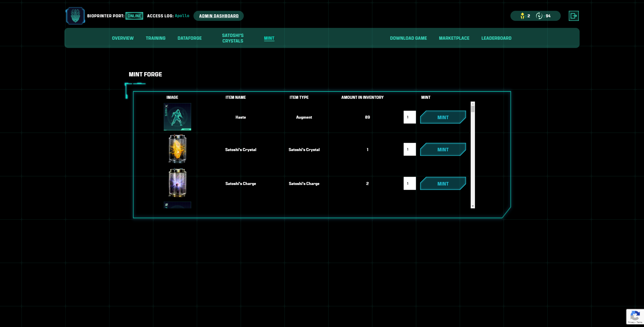Click the Haste quantity input field
This screenshot has width=644, height=327.
click(x=410, y=117)
